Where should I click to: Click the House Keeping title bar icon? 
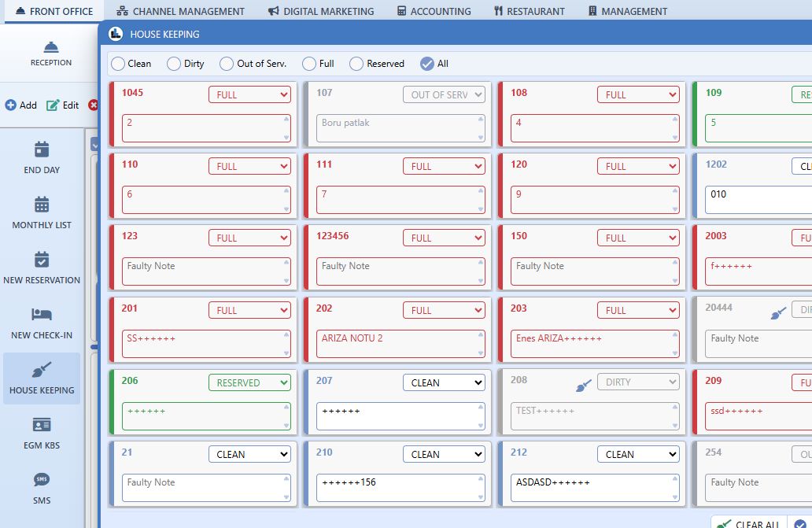click(116, 34)
